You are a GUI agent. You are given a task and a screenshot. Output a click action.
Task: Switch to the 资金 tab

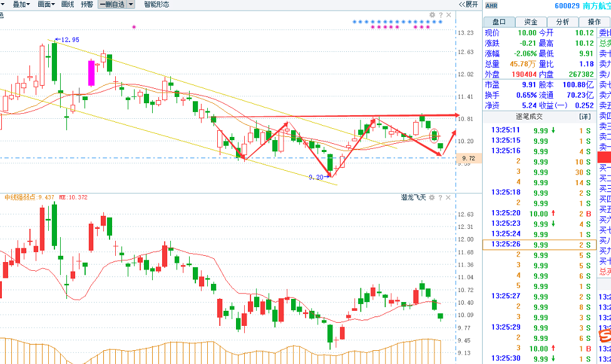pos(531,22)
